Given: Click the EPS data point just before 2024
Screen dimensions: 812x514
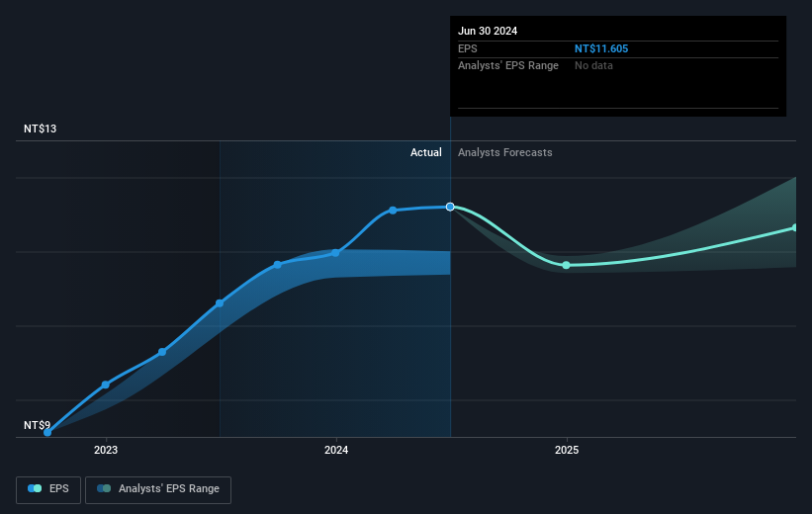Looking at the screenshot, I should pyautogui.click(x=278, y=265).
